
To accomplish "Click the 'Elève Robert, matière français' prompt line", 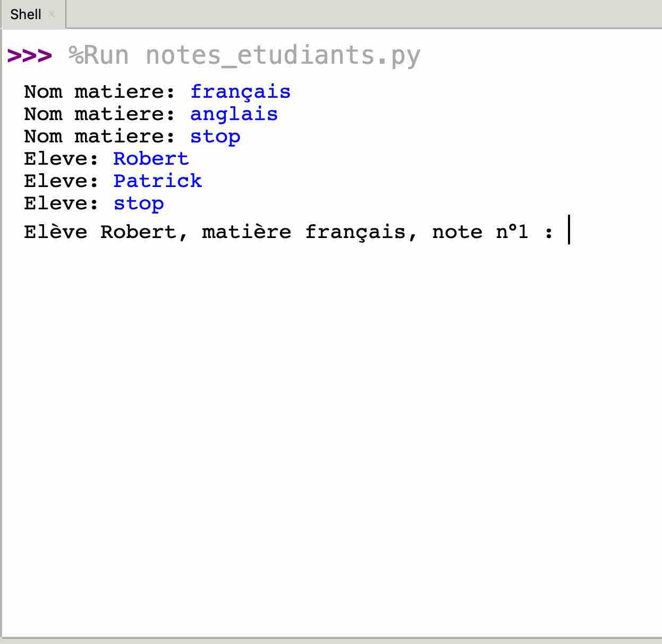I will coord(288,232).
